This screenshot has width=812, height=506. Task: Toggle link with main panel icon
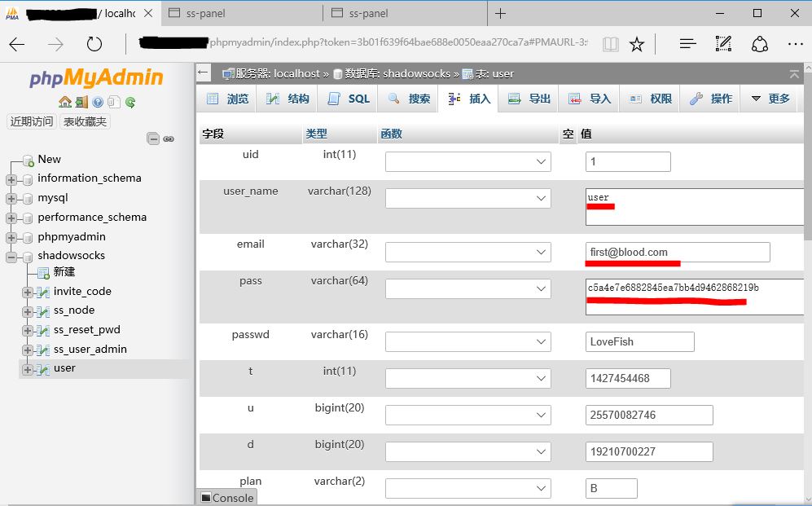[169, 139]
